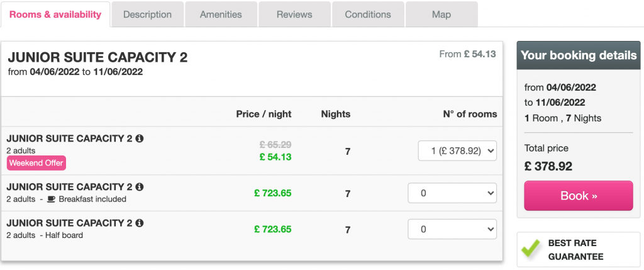Viewport: 644px width, 270px height.
Task: Click the £ 54.13 discounted nightly price
Action: [x=275, y=157]
